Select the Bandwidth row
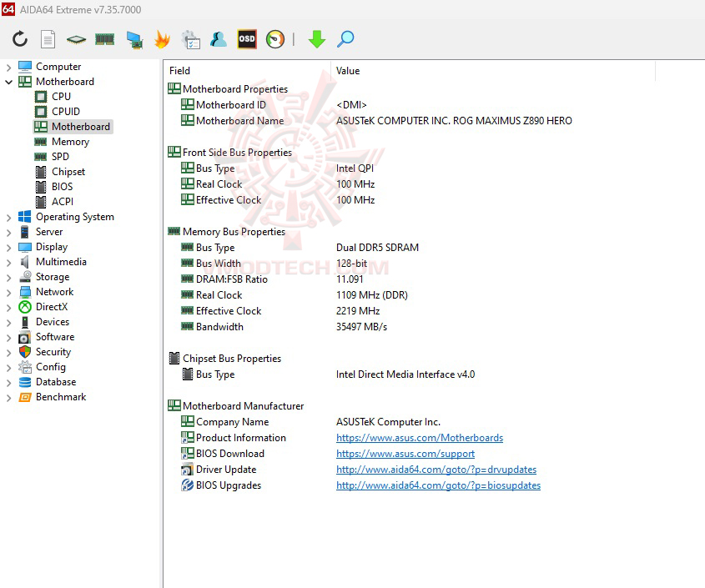Viewport: 705px width, 588px height. 284,327
